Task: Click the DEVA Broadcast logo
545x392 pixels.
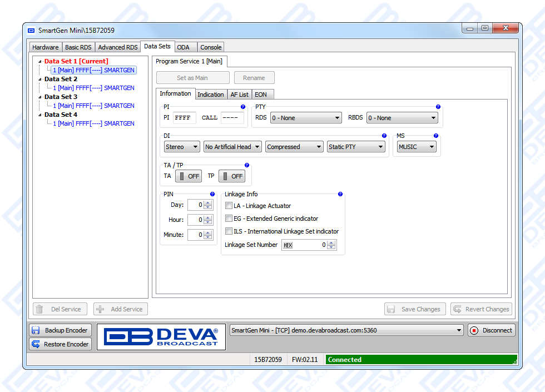Action: [x=161, y=337]
